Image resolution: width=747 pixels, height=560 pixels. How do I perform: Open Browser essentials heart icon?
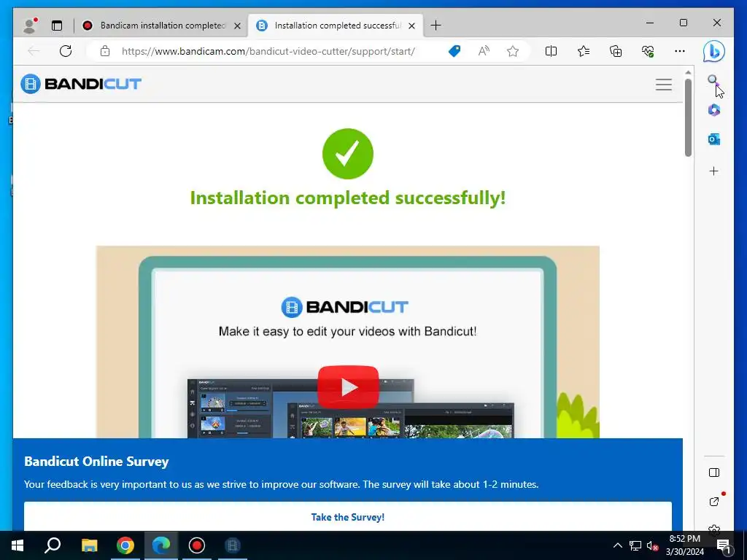[648, 51]
